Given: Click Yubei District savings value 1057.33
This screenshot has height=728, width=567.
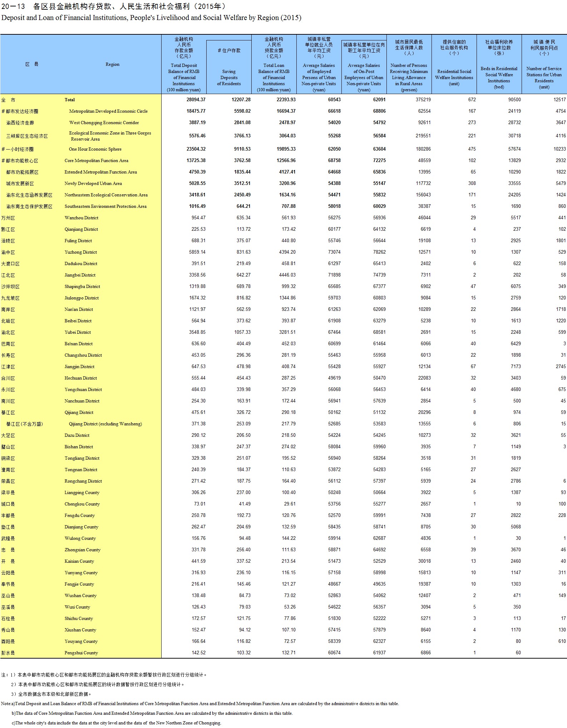Looking at the screenshot, I should [242, 332].
